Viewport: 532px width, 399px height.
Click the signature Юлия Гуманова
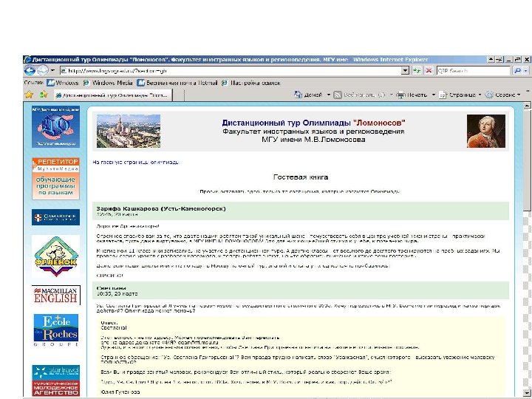[x=120, y=392]
